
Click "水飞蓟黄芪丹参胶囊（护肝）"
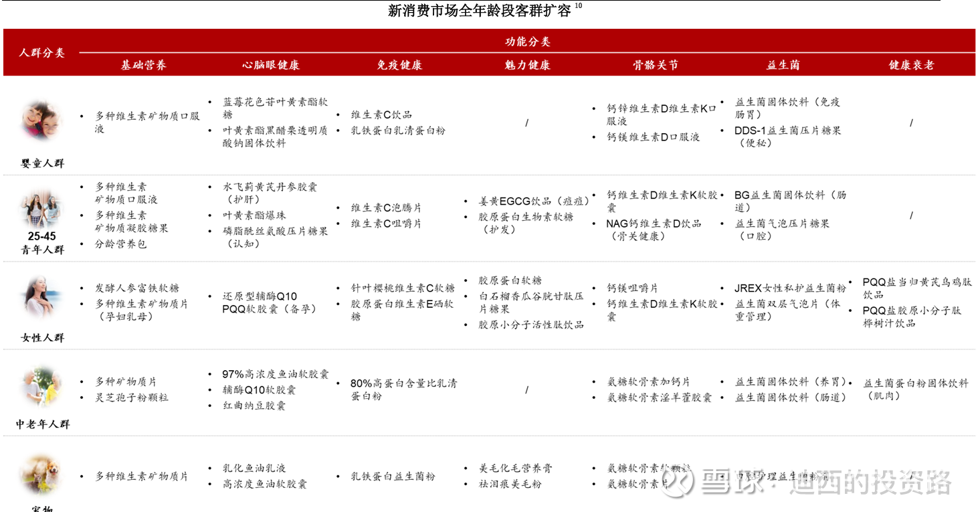(x=270, y=193)
